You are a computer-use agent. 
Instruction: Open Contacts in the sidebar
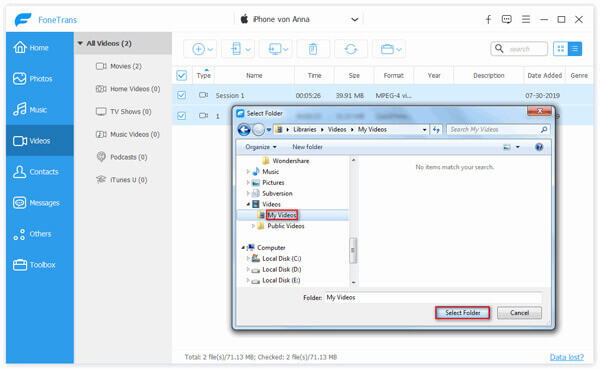click(x=39, y=172)
